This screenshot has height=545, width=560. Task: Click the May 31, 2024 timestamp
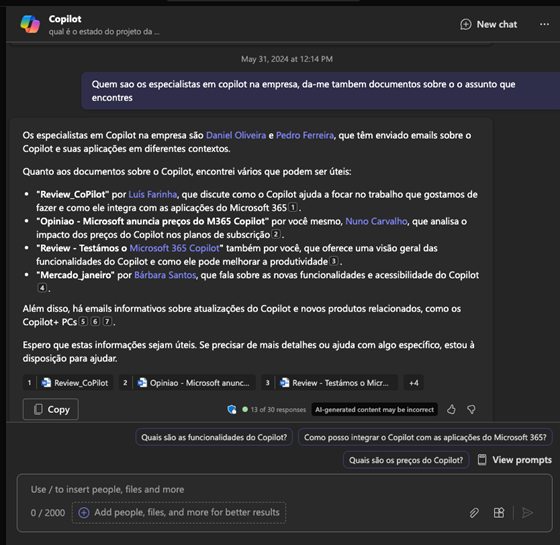(287, 59)
